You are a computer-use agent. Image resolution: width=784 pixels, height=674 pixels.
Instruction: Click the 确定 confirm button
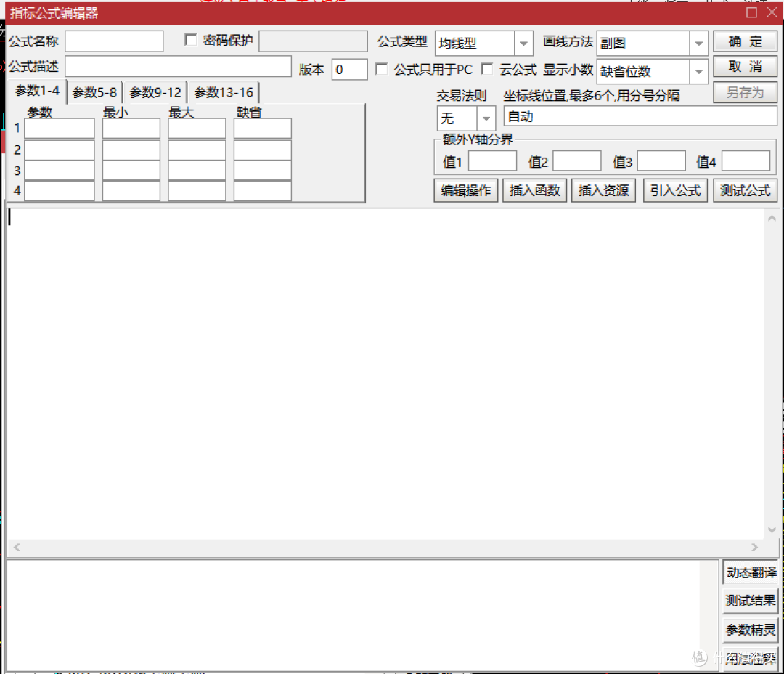tap(745, 42)
